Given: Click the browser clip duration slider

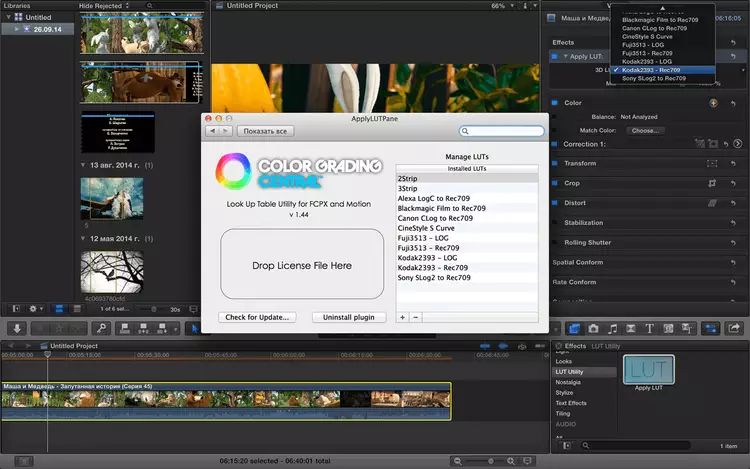Looking at the screenshot, I should point(154,309).
